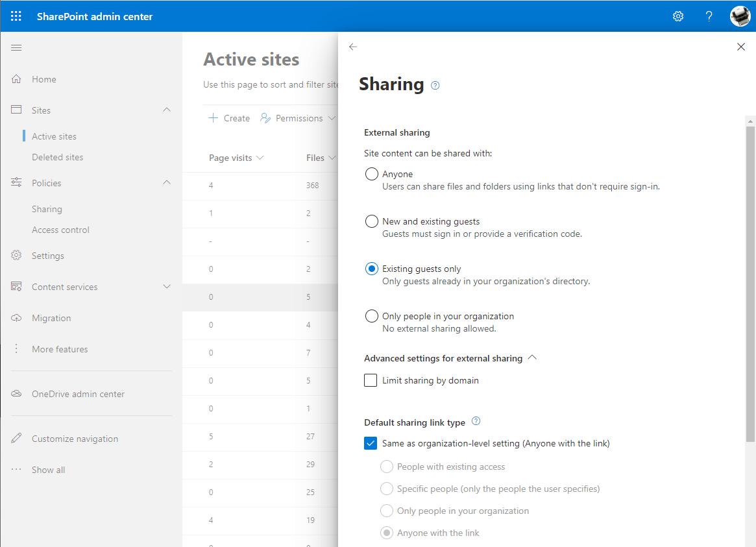The width and height of the screenshot is (756, 547).
Task: Open the app launcher waffle icon
Action: pos(16,16)
